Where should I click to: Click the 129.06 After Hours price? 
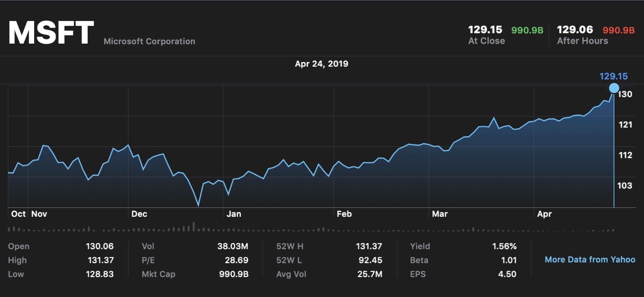click(575, 30)
